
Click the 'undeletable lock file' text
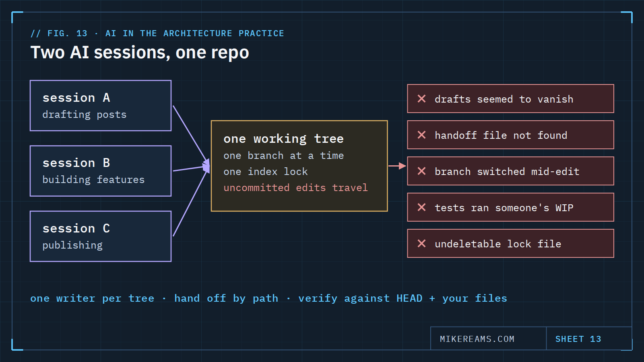pyautogui.click(x=498, y=244)
